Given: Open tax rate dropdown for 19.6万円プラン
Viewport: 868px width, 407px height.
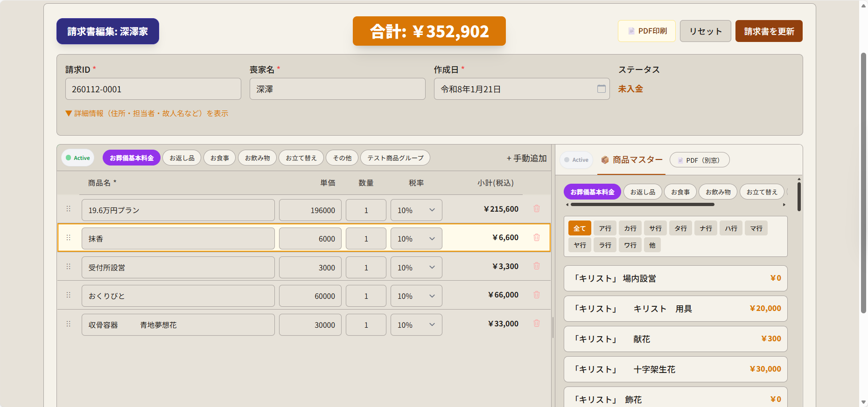Looking at the screenshot, I should [x=416, y=210].
